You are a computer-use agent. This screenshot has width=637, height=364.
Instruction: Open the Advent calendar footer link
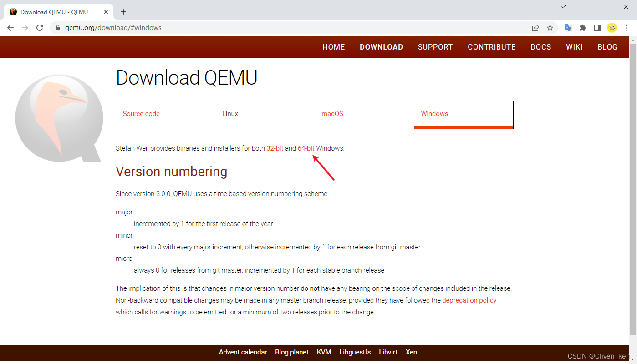pyautogui.click(x=243, y=352)
